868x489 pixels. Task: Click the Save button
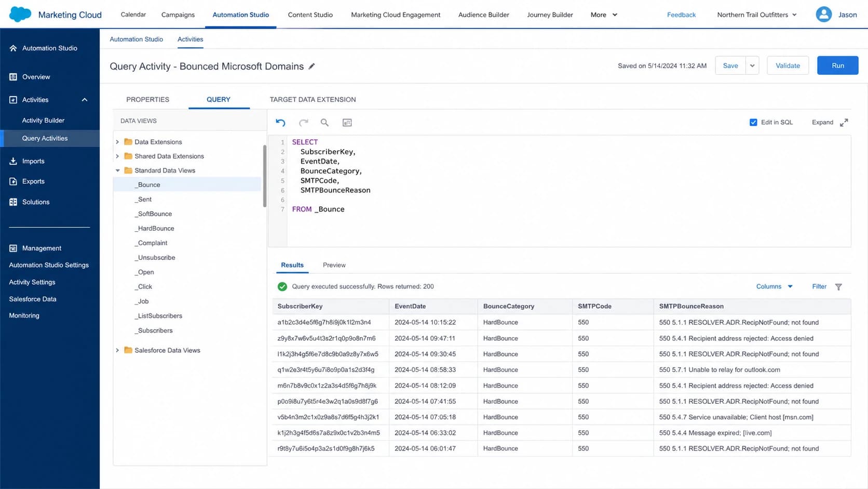730,65
